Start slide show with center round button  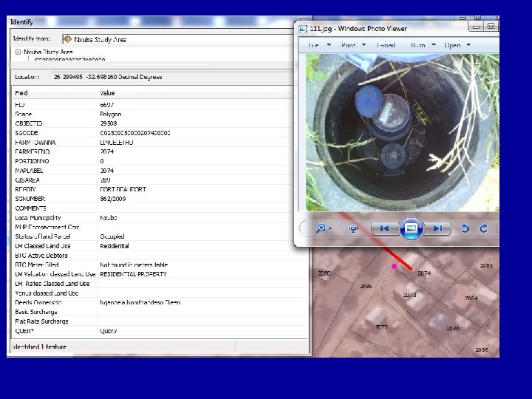411,228
